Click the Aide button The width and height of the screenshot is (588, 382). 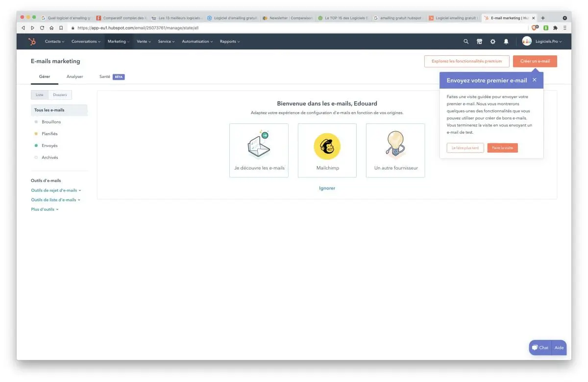559,348
